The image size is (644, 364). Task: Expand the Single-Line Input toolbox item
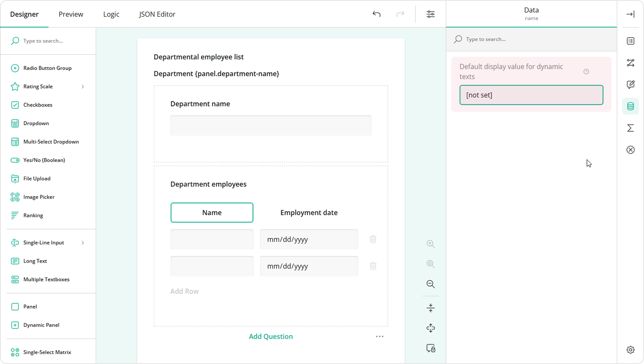coord(83,243)
